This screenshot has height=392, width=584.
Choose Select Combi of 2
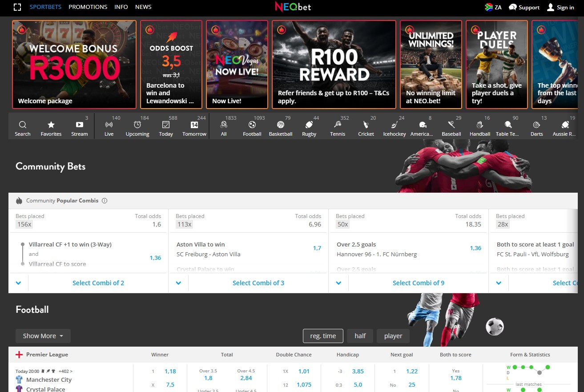pyautogui.click(x=98, y=283)
